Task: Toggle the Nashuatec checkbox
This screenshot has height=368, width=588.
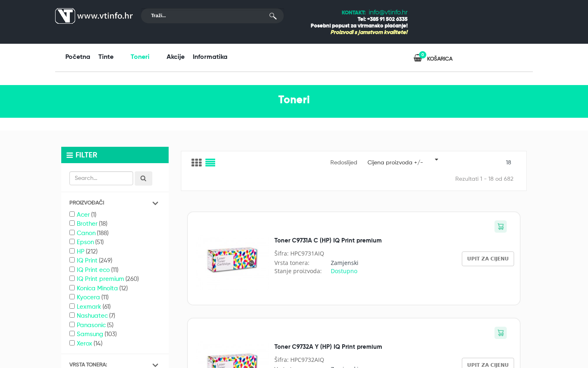Action: 72,315
